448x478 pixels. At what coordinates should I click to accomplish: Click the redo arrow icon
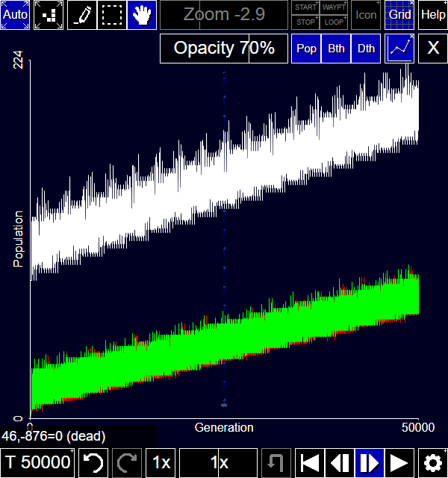coord(127,463)
